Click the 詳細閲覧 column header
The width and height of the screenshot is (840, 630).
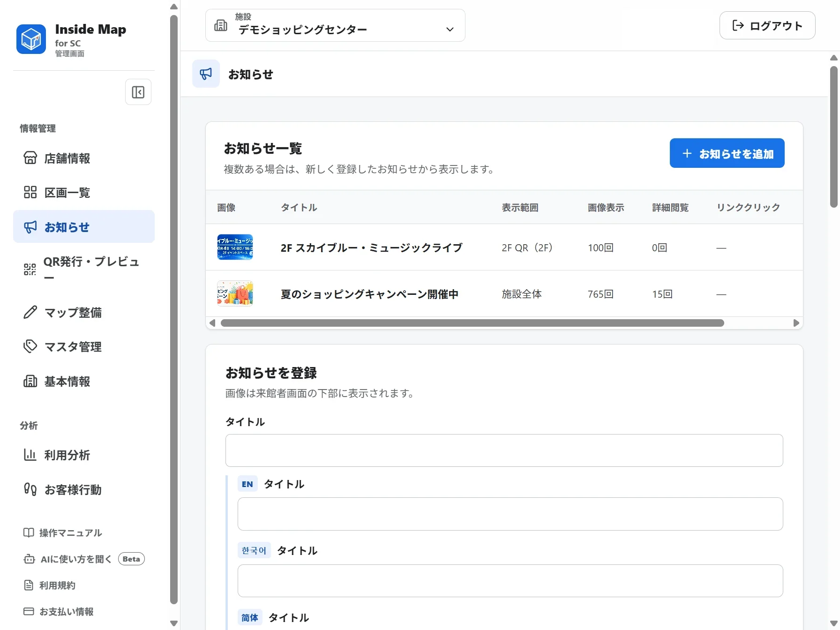[x=670, y=207]
